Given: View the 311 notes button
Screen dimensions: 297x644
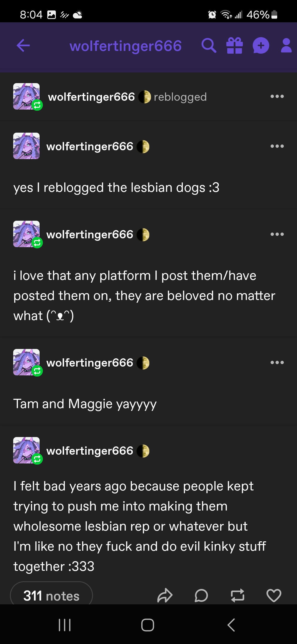Looking at the screenshot, I should point(51,594).
